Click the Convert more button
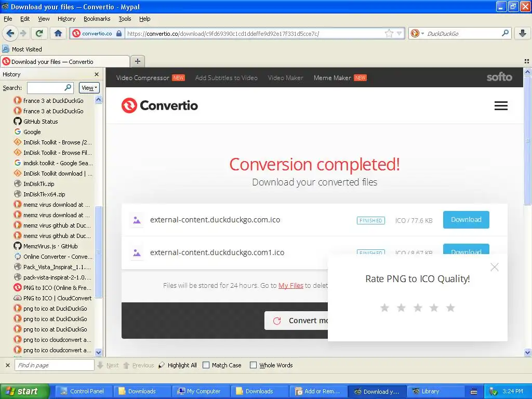The width and height of the screenshot is (532, 399). point(296,321)
